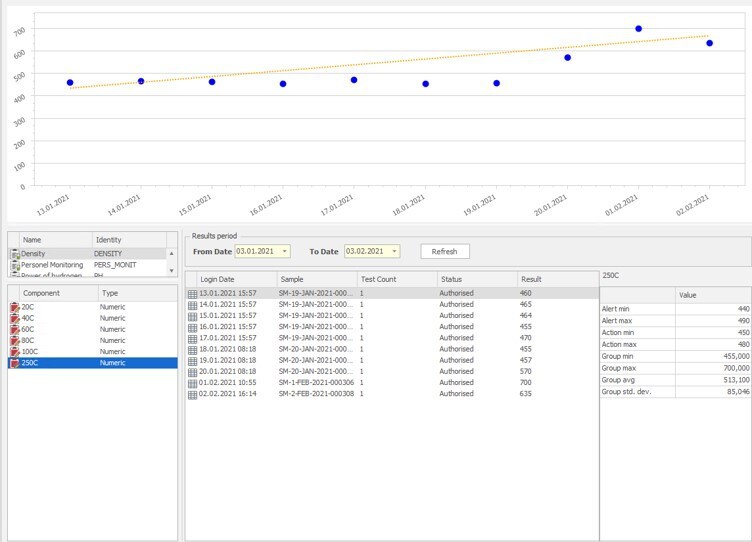Click the From Date field 03.01.2021

point(262,251)
